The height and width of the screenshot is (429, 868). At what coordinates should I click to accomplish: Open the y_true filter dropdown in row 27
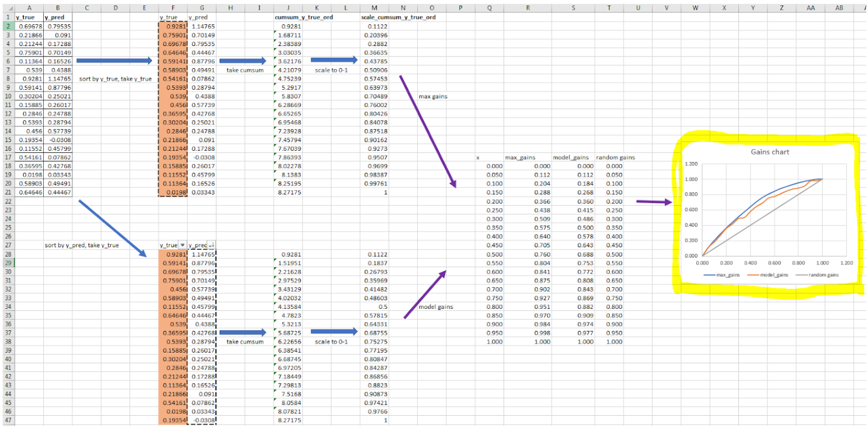(x=183, y=245)
